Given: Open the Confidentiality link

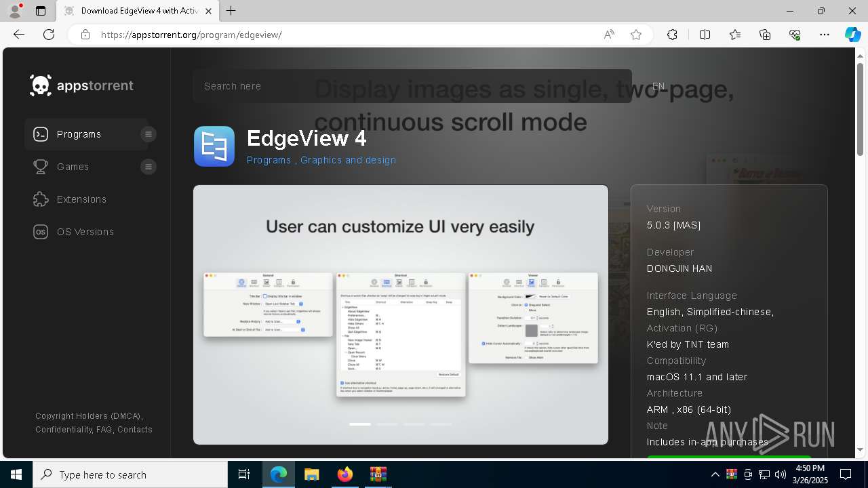Looking at the screenshot, I should pos(64,430).
